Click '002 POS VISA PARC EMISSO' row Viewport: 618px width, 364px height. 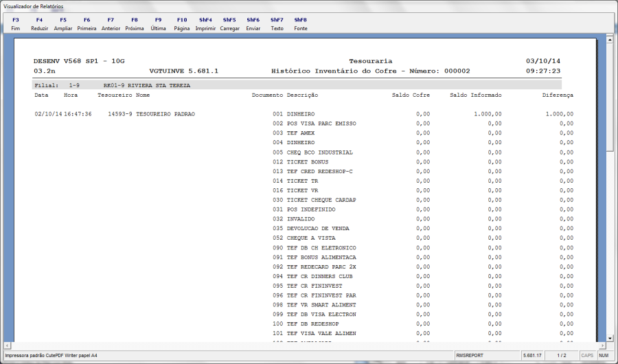[314, 124]
